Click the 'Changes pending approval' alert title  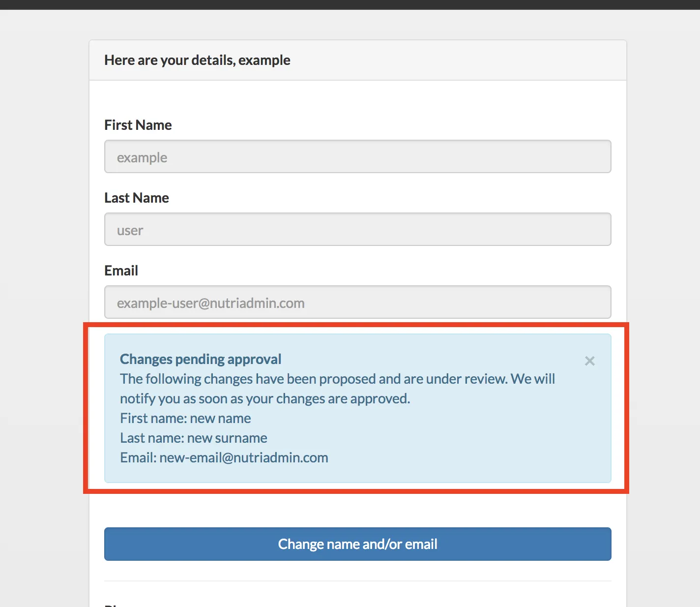tap(201, 359)
